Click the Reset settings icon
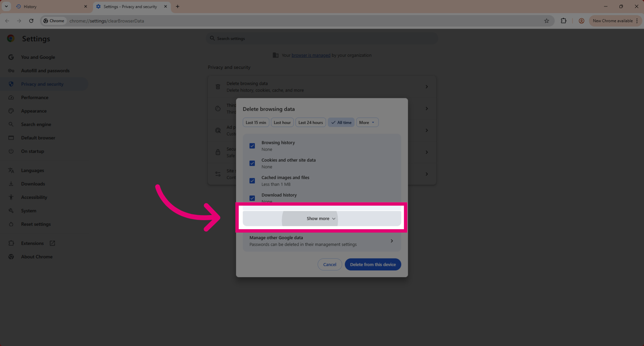 point(11,224)
